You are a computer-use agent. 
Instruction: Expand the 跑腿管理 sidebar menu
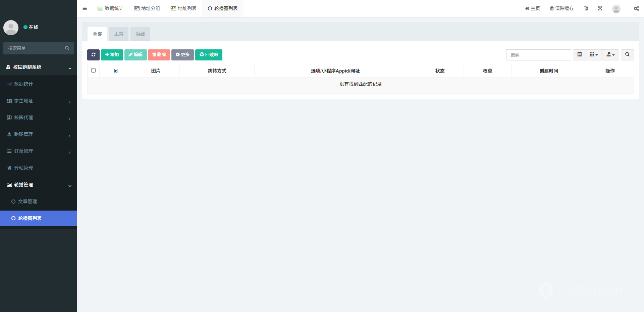tap(39, 134)
